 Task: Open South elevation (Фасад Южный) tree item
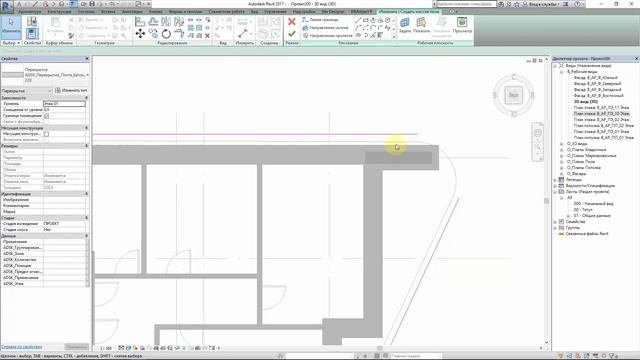click(595, 78)
